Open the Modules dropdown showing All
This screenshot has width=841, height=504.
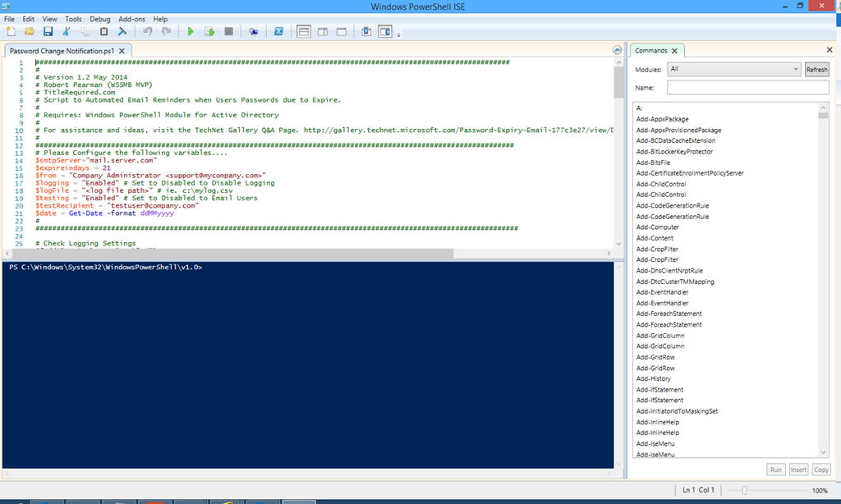point(733,70)
